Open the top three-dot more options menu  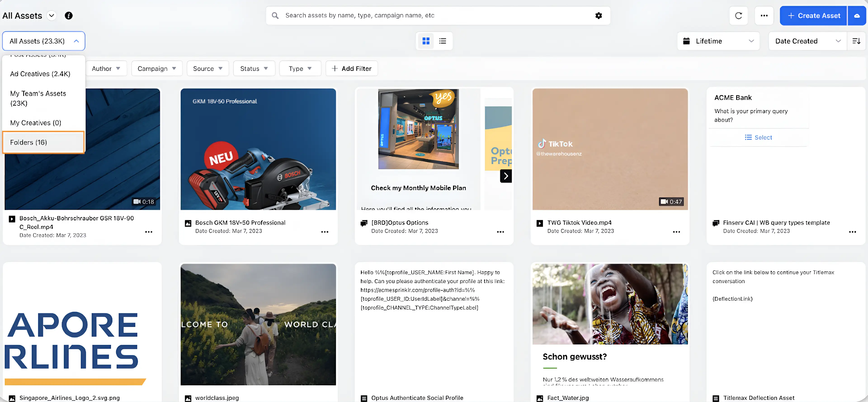tap(764, 16)
